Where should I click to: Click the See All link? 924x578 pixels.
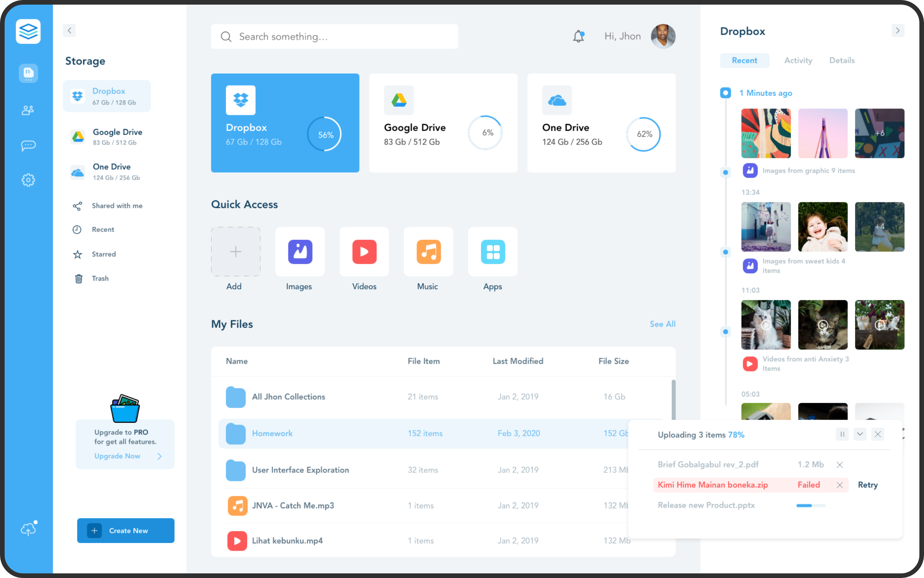pos(662,324)
